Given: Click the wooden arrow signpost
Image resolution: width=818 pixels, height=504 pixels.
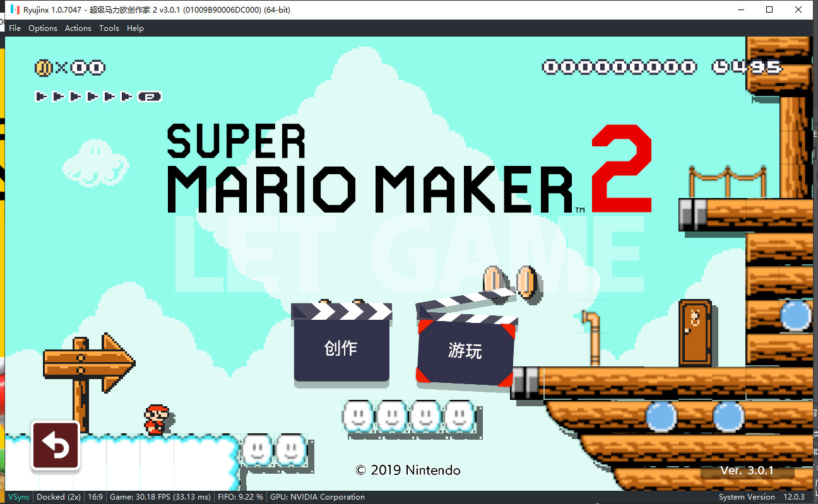Looking at the screenshot, I should pos(88,363).
